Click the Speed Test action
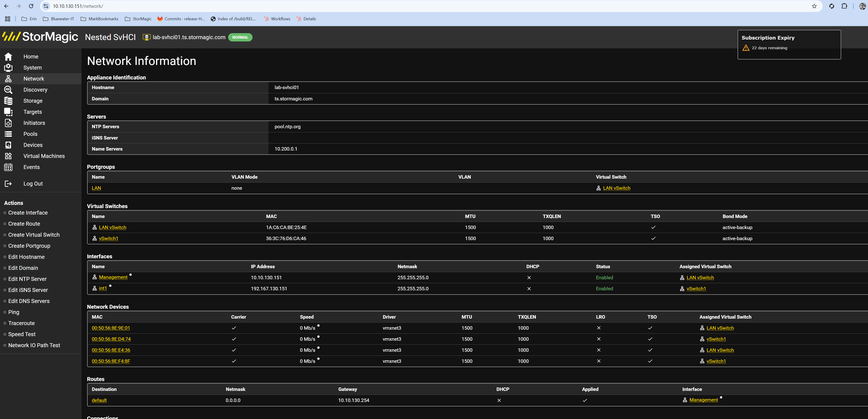 (x=22, y=334)
